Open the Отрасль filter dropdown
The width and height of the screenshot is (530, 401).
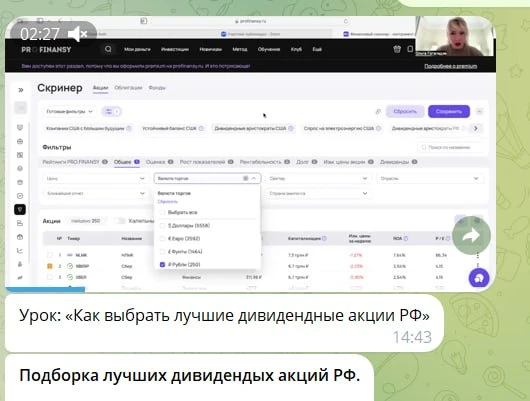[x=430, y=178]
